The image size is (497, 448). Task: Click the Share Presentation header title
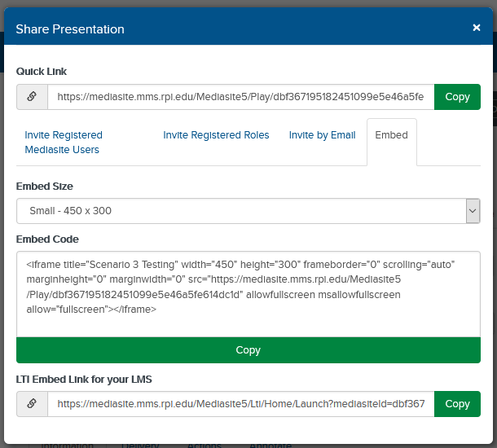[x=70, y=29]
